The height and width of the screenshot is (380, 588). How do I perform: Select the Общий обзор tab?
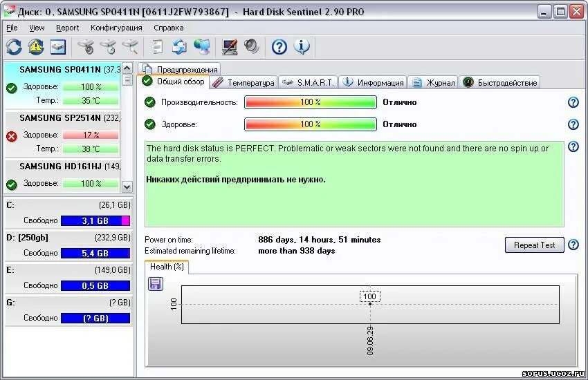pyautogui.click(x=174, y=82)
